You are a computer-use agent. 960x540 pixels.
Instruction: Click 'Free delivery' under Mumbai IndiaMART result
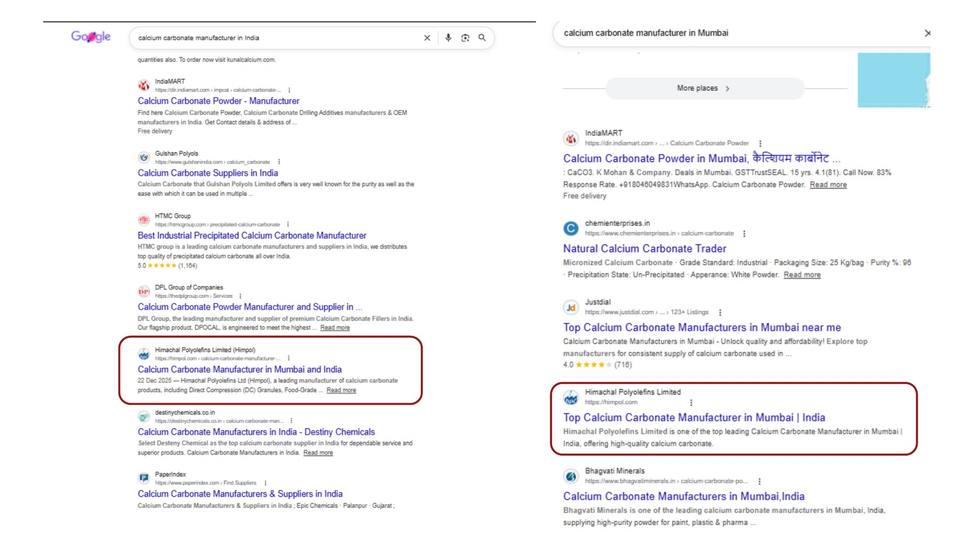(x=585, y=197)
